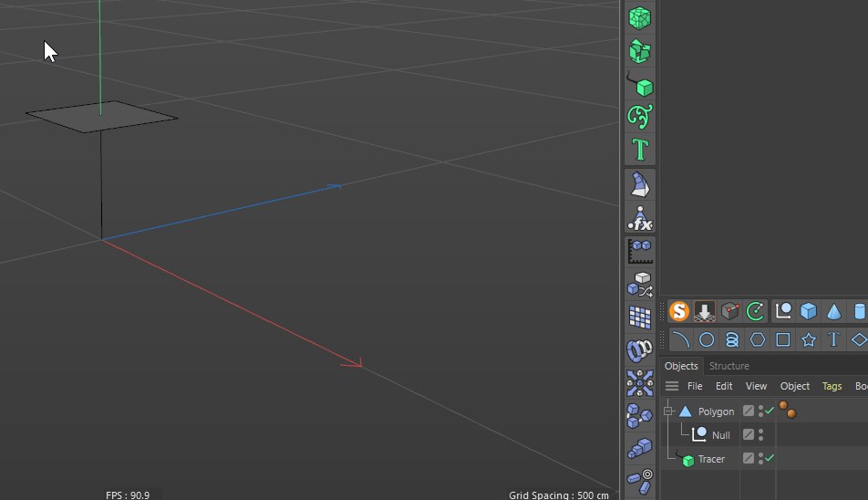The width and height of the screenshot is (868, 500).
Task: Create a Rectangle spline
Action: point(783,339)
